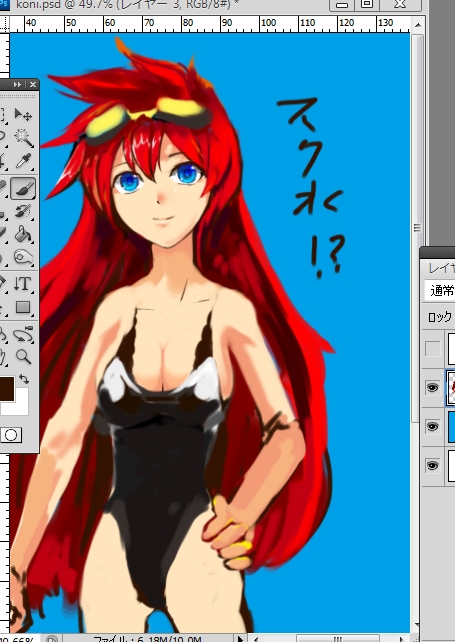The width and height of the screenshot is (455, 642).
Task: Select the blue fill layer thumbnail
Action: tap(451, 427)
